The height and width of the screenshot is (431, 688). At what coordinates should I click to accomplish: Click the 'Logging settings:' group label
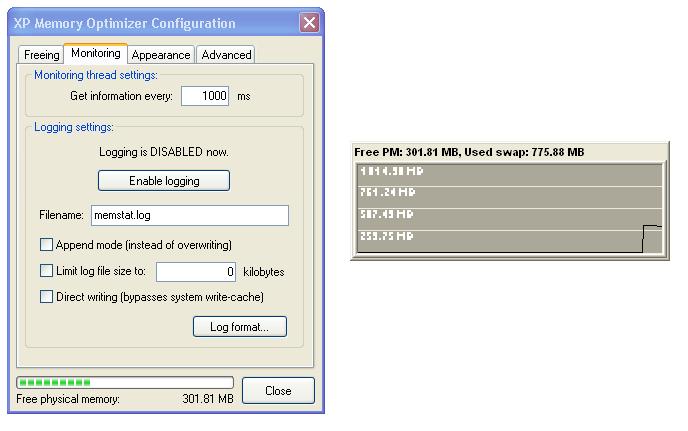(x=74, y=127)
